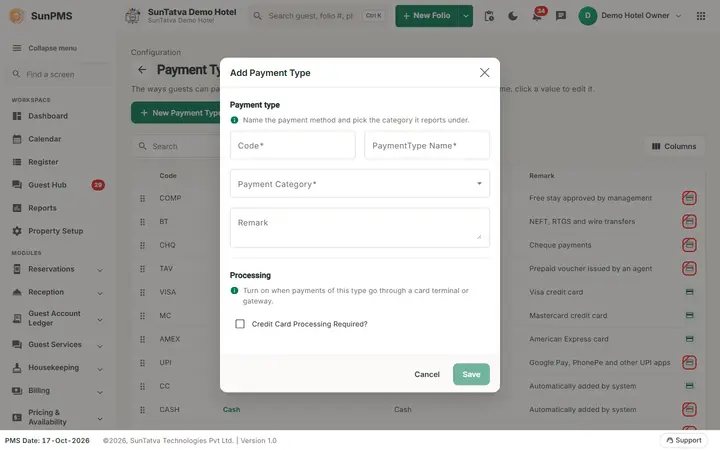Click the Guest Hub badge count
This screenshot has width=720, height=450.
[x=98, y=185]
